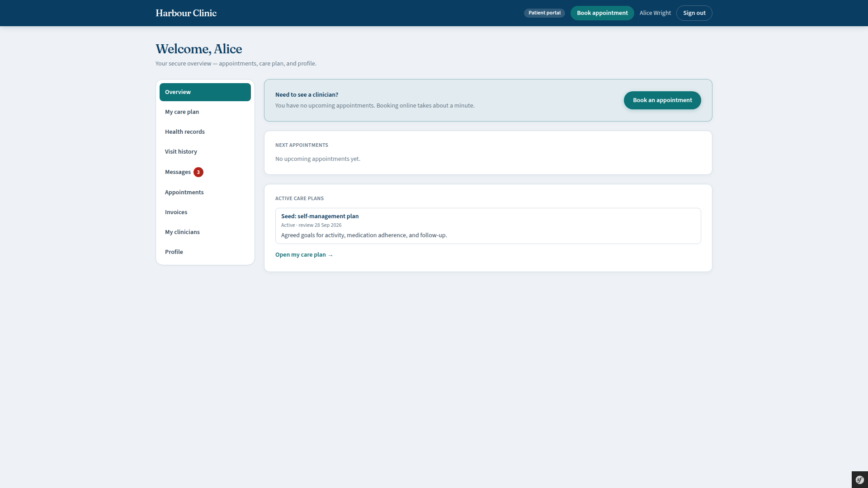868x488 pixels.
Task: Click the Agreed goals for activity description
Action: click(364, 235)
